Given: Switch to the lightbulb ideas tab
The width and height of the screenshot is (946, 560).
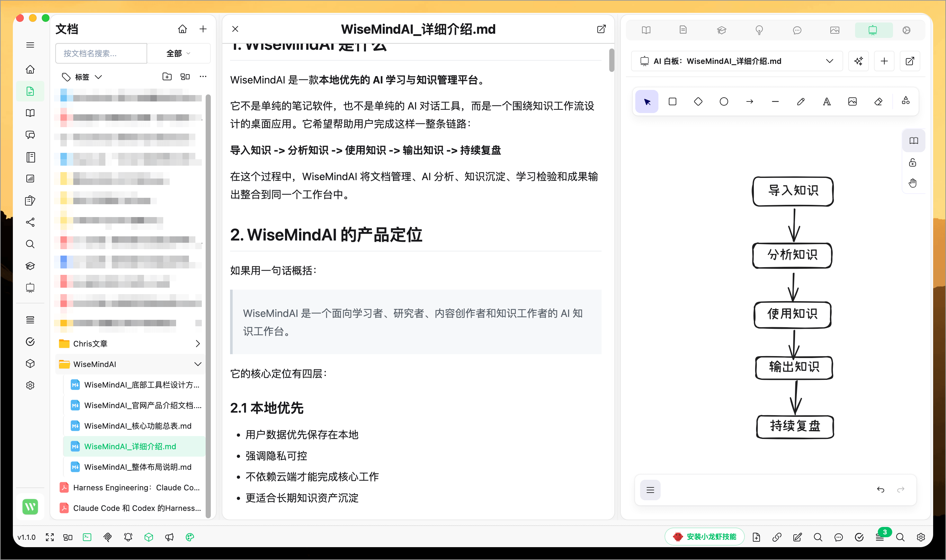Looking at the screenshot, I should click(759, 30).
